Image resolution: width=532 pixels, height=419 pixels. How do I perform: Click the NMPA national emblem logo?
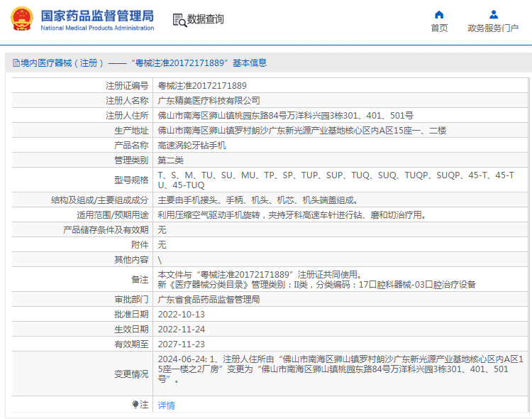(22, 18)
